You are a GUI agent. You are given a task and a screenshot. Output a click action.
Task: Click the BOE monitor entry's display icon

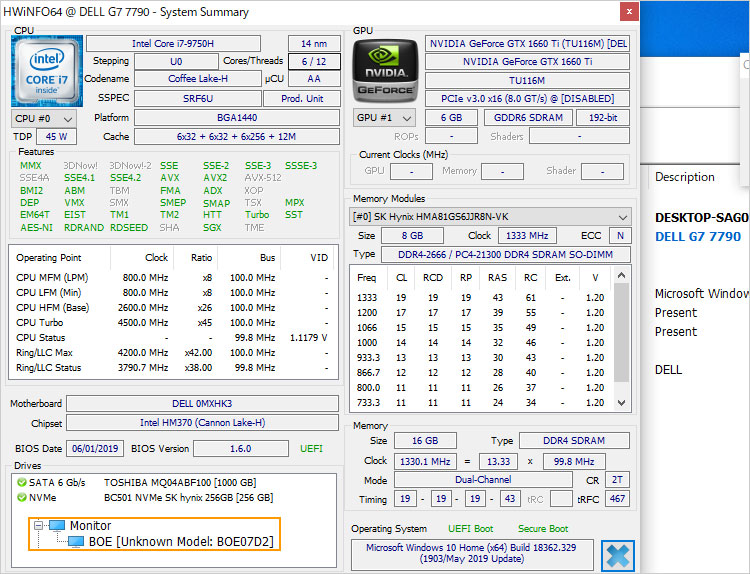pos(76,542)
